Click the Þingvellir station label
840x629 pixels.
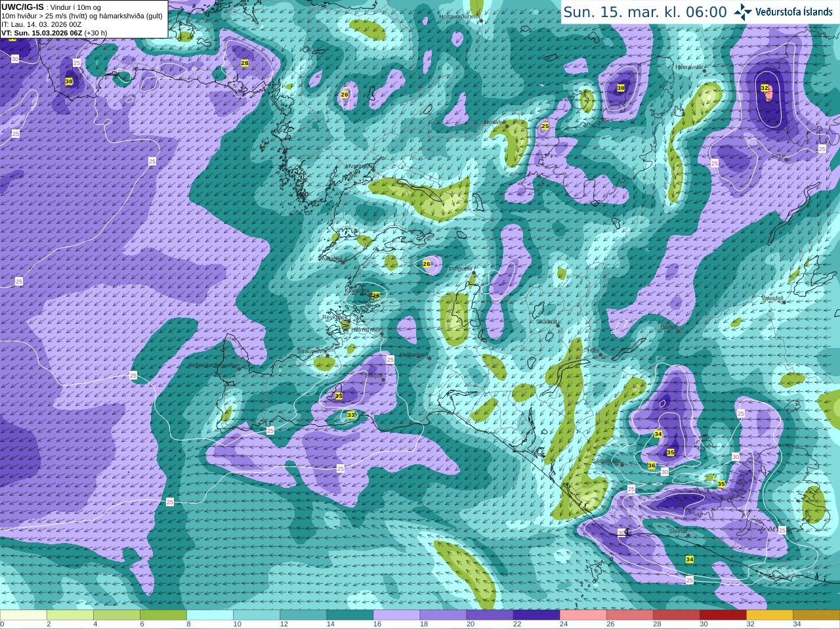(460, 269)
